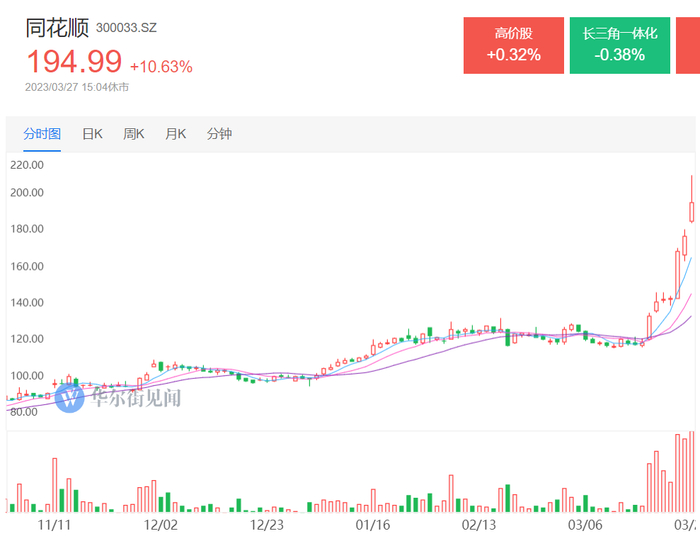This screenshot has height=539, width=700.
Task: Click the 同花顺 stock name
Action: [57, 27]
